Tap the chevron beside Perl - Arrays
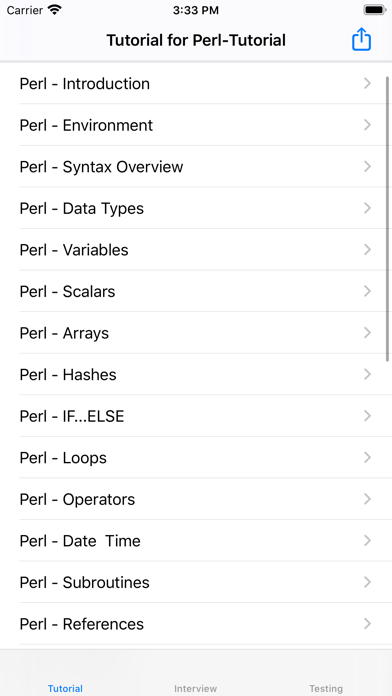Viewport: 392px width, 696px height. 367,333
